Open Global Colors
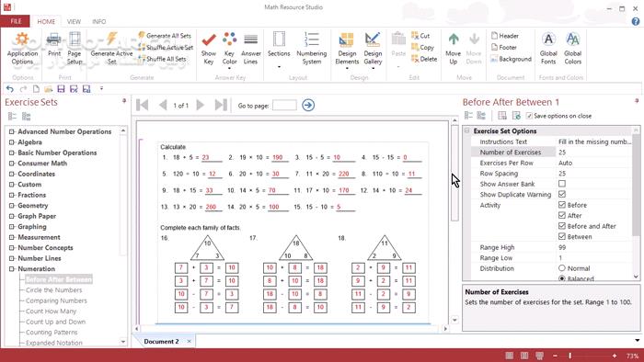Screen dimensions: 644x362 click(572, 49)
